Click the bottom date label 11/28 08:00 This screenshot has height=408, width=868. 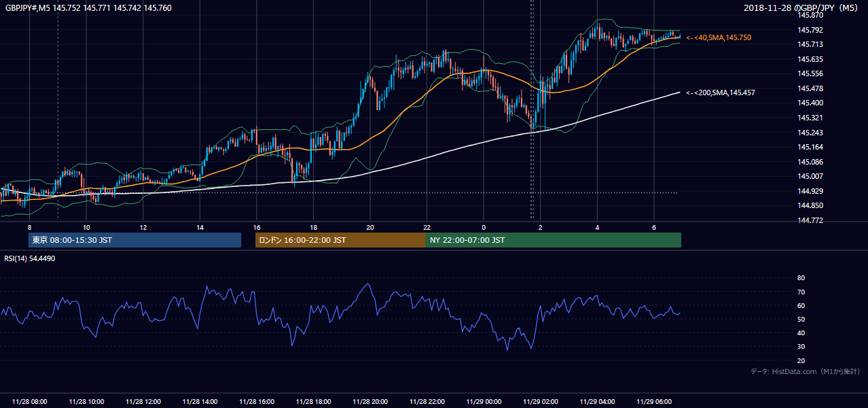[29, 401]
